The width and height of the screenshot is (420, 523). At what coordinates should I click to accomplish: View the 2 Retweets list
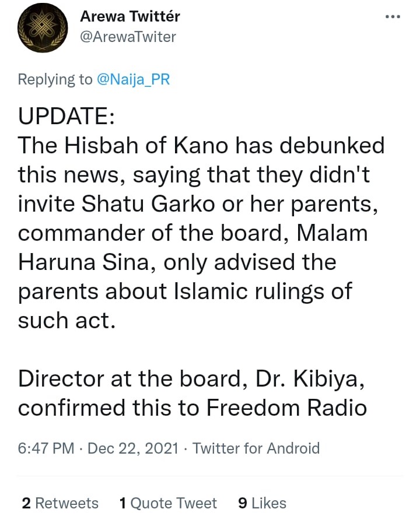60,503
